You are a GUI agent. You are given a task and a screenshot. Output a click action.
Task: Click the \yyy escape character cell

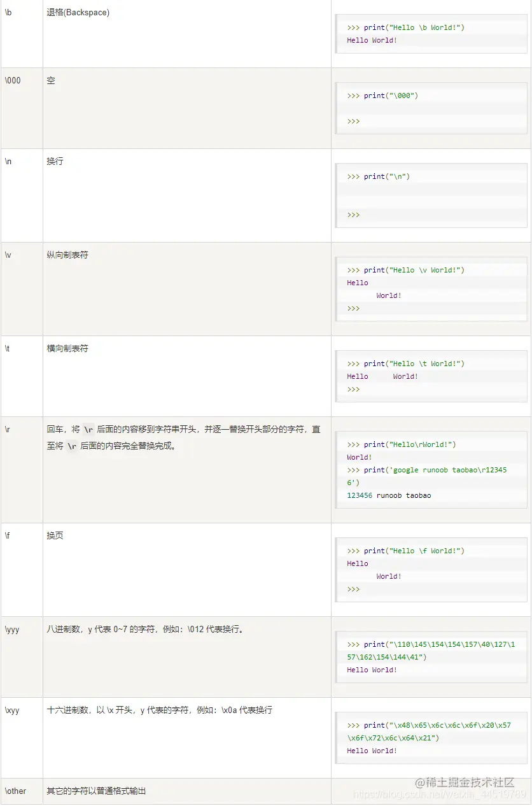tap(22, 657)
